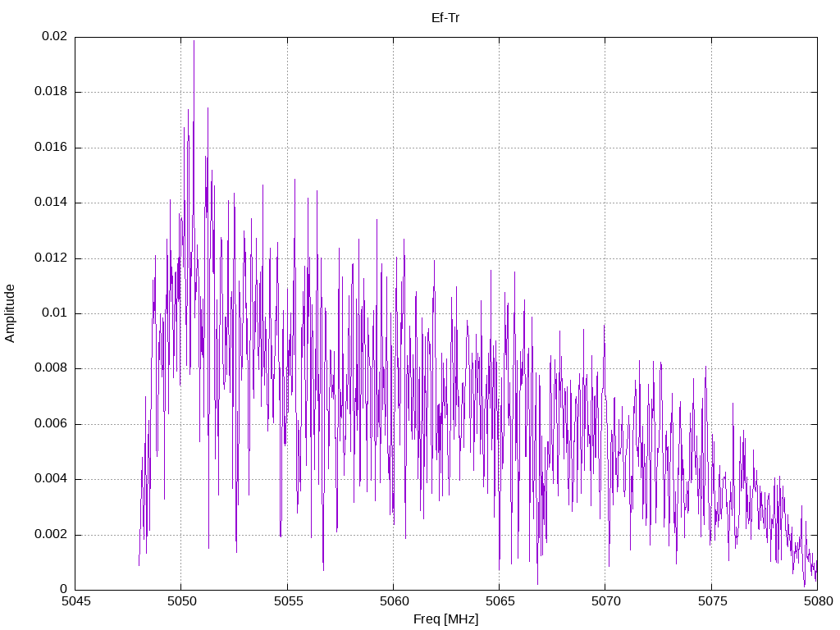840x630 pixels.
Task: Click the x-axis tick label 5045
Action: click(75, 601)
